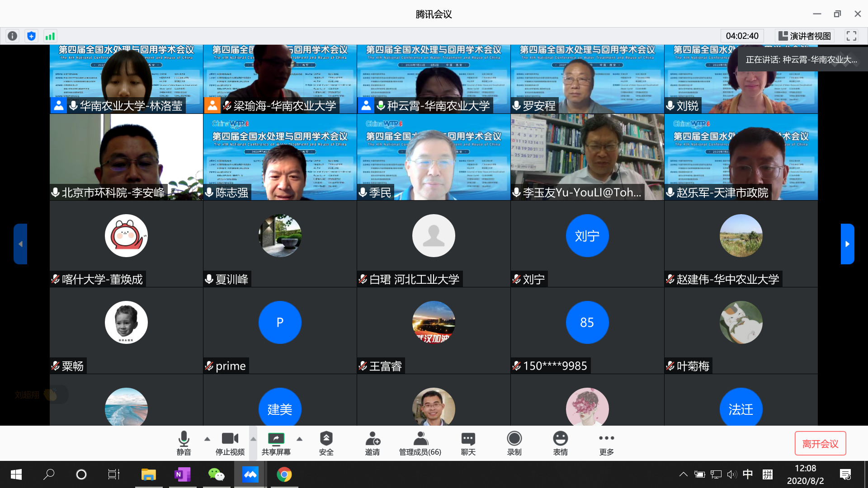Open the More (更多) menu
Viewport: 868px width, 488px height.
point(606,443)
